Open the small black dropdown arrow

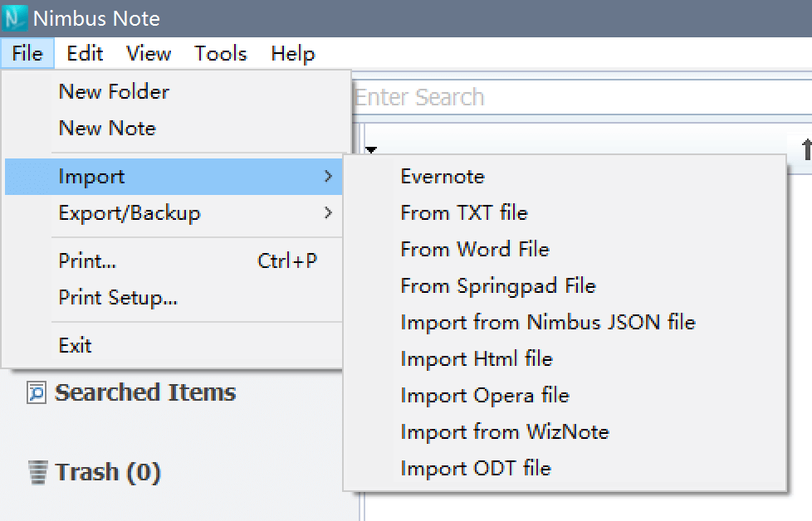[371, 150]
